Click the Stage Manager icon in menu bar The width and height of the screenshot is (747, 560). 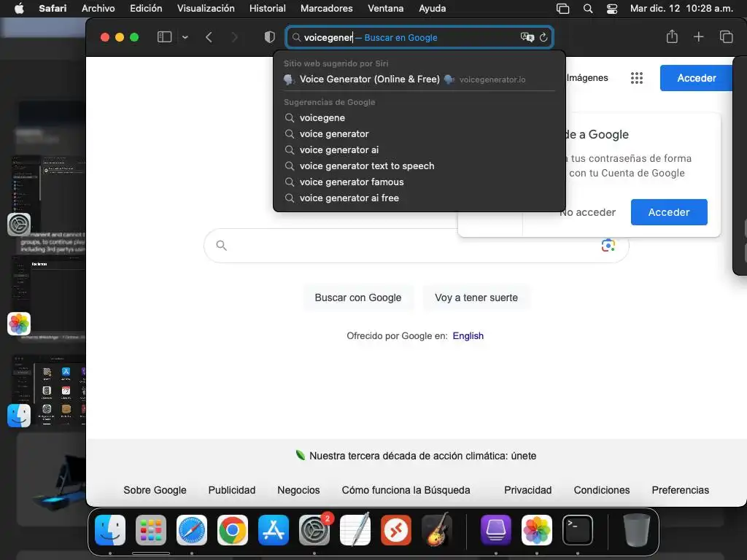[562, 9]
